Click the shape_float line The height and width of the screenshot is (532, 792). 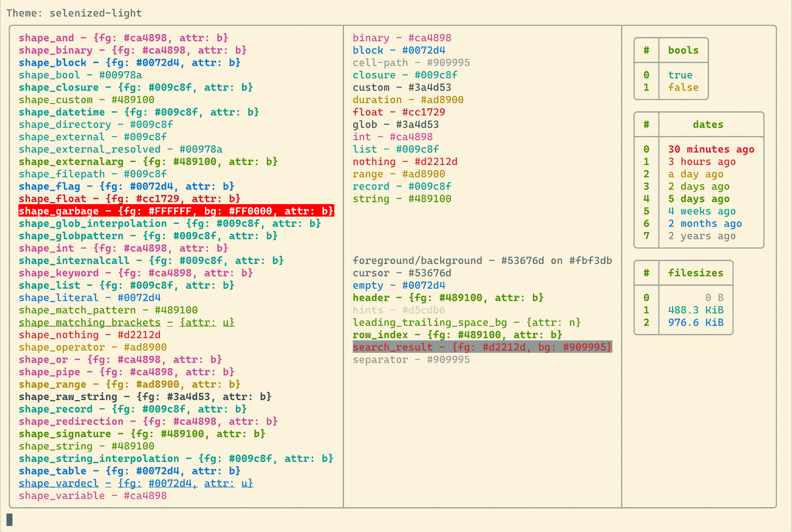130,199
